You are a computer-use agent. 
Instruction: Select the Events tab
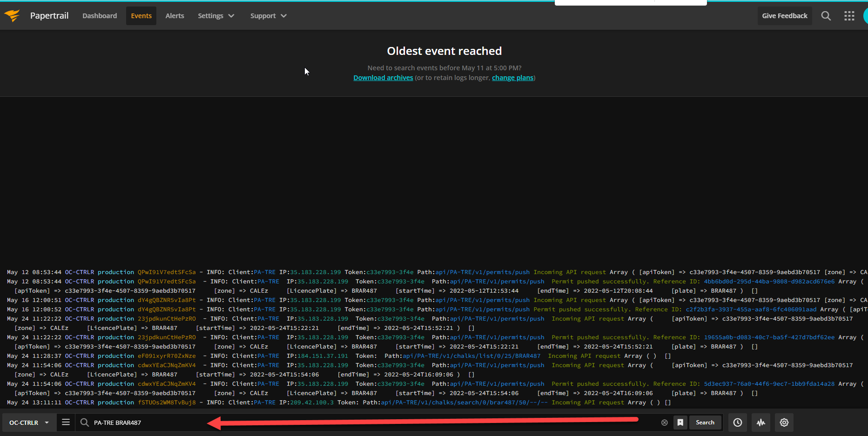[x=141, y=16]
